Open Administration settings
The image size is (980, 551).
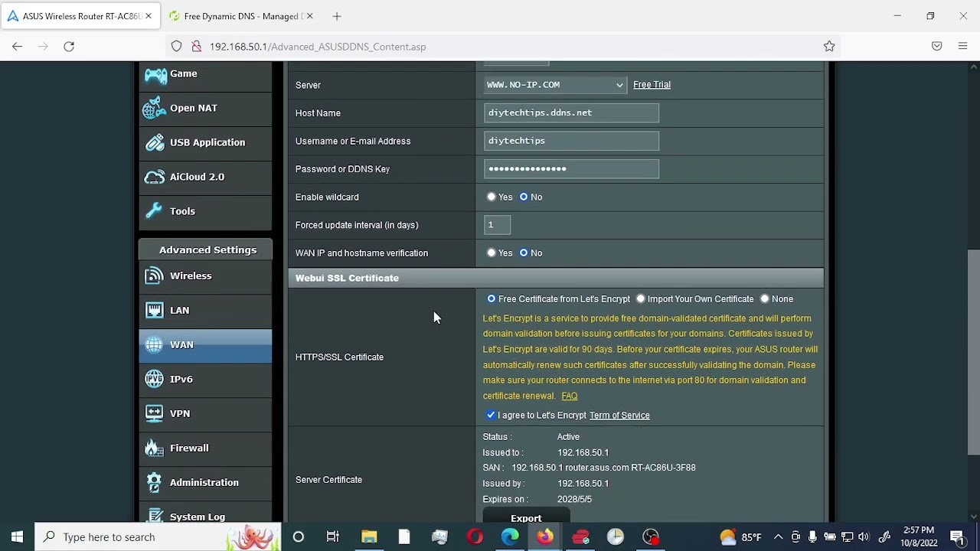coord(205,483)
